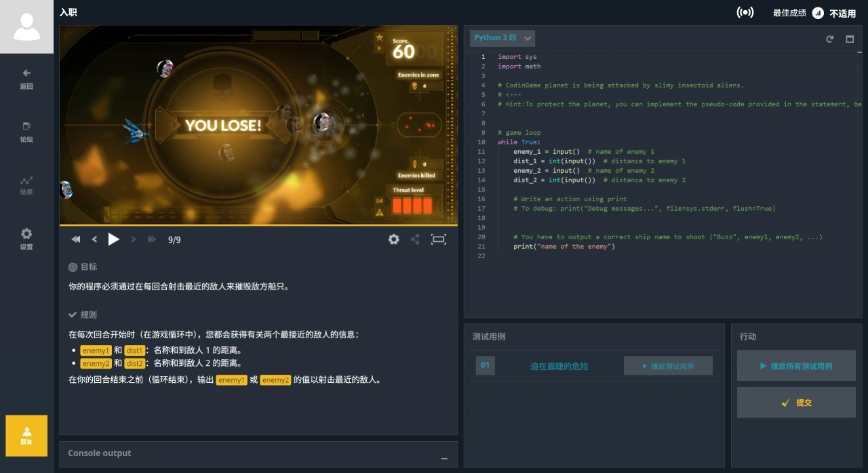This screenshot has width=868, height=473.
Task: Click 播放测试用例 for test case 01
Action: [668, 365]
